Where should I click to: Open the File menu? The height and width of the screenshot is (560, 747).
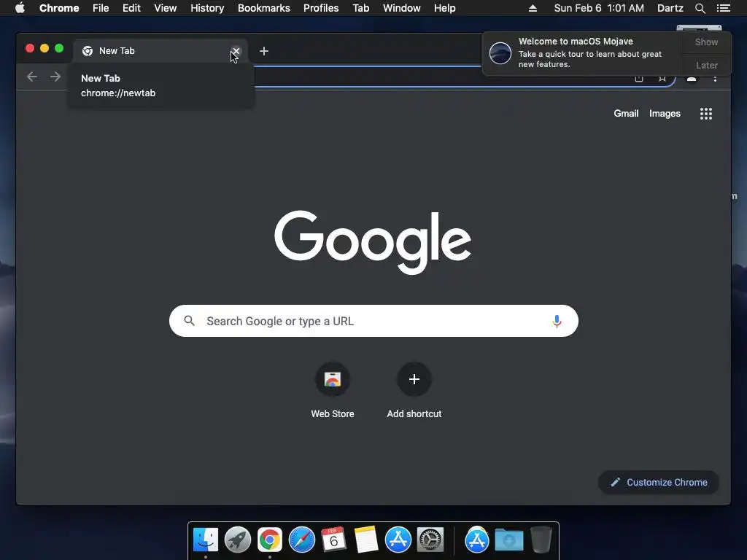[x=101, y=8]
